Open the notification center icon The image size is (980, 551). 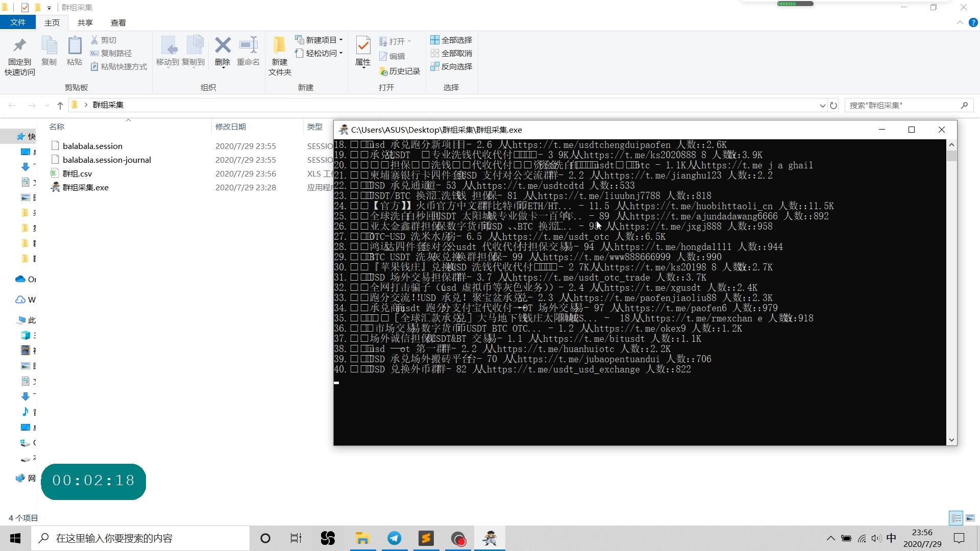(959, 538)
